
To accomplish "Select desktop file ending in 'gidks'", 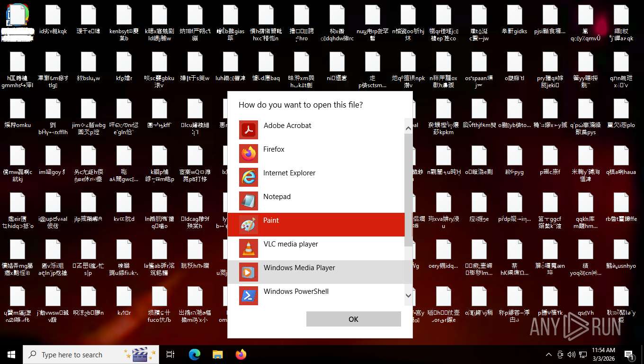I will (x=514, y=21).
